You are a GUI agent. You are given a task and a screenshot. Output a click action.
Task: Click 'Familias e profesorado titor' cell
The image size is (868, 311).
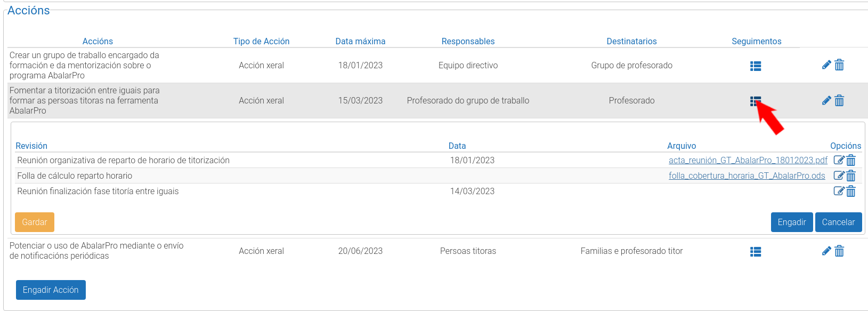pyautogui.click(x=631, y=251)
